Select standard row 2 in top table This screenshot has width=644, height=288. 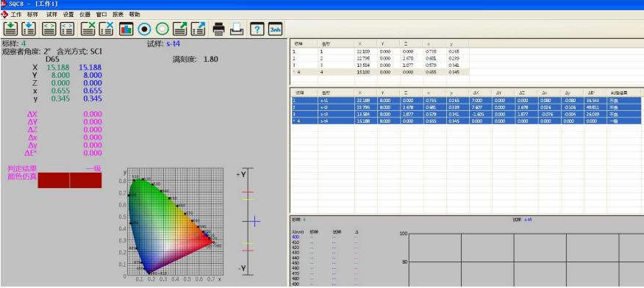point(380,58)
